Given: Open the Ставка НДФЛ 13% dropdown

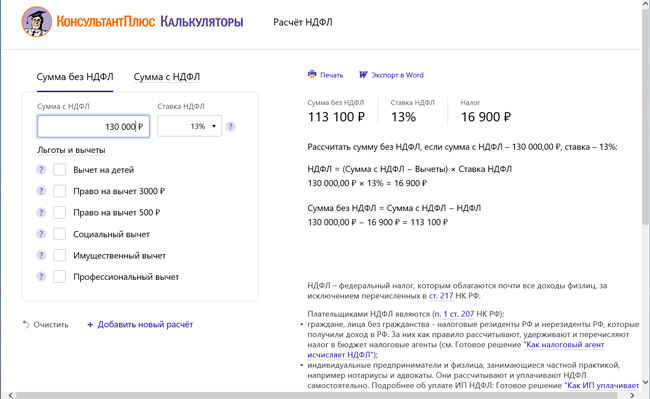Looking at the screenshot, I should coord(189,126).
